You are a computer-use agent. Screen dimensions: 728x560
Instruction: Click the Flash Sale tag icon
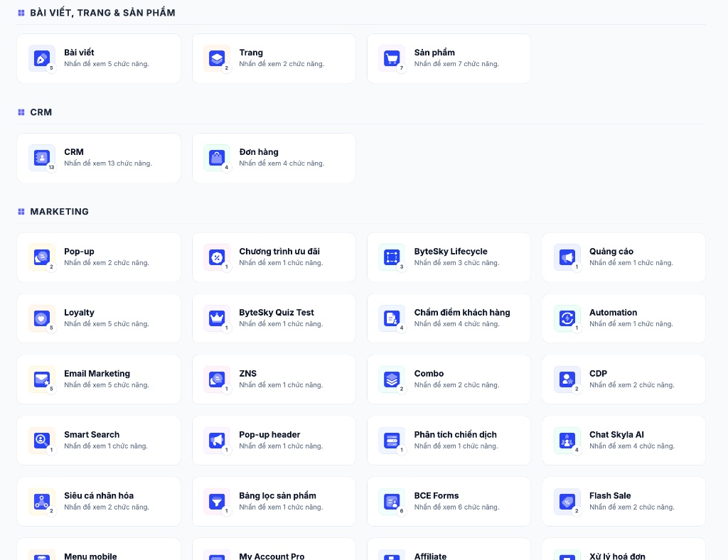coord(567,502)
